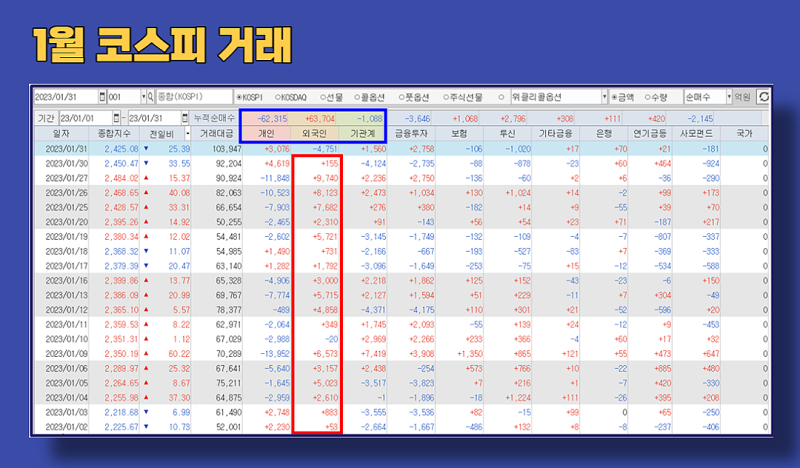Select the KOSDAQ radio button
Screen dimensions: 800x468
click(278, 97)
